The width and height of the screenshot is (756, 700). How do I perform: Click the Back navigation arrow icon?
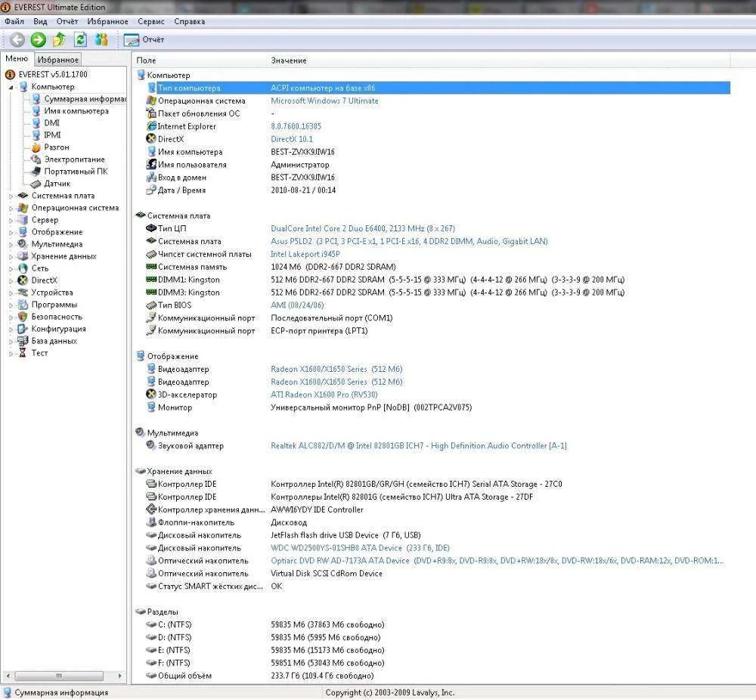coord(17,39)
